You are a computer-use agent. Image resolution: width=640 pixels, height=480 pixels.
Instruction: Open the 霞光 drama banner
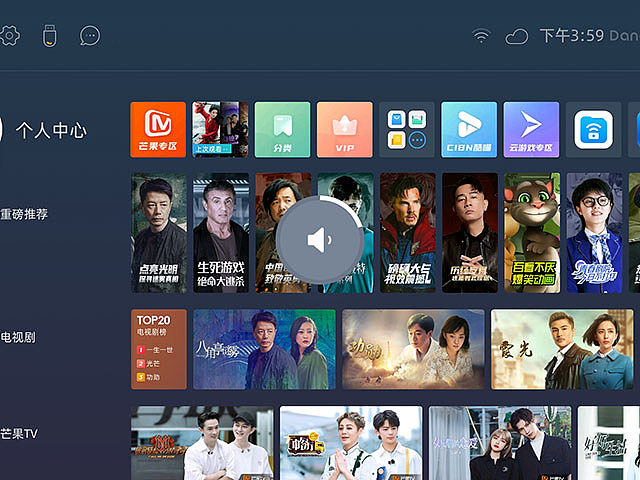(562, 349)
